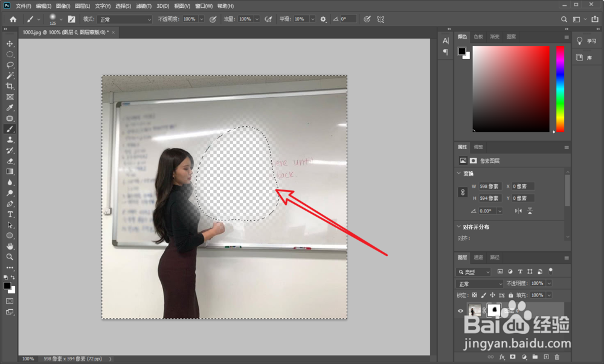Image resolution: width=604 pixels, height=364 pixels.
Task: Select the Eraser tool
Action: click(x=10, y=161)
